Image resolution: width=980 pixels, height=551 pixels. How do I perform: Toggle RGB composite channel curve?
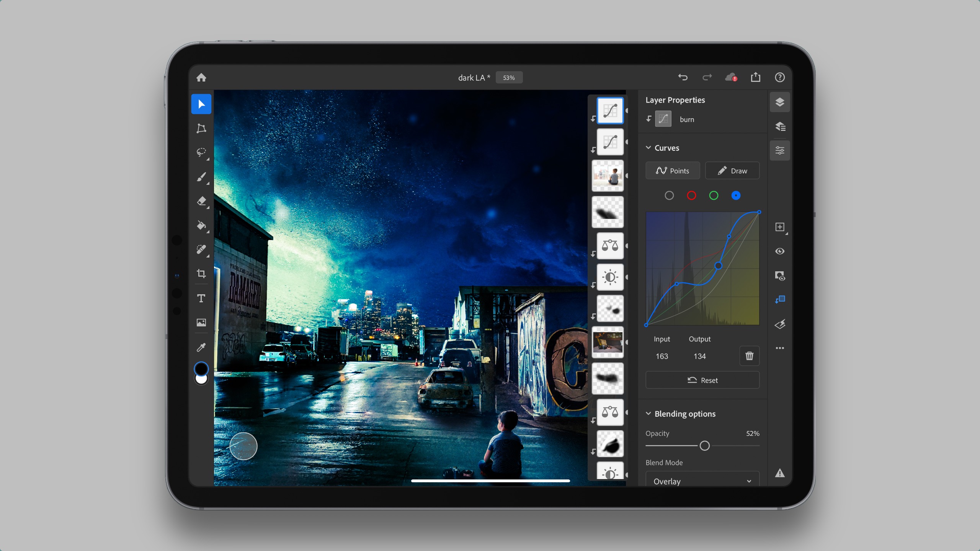coord(669,196)
